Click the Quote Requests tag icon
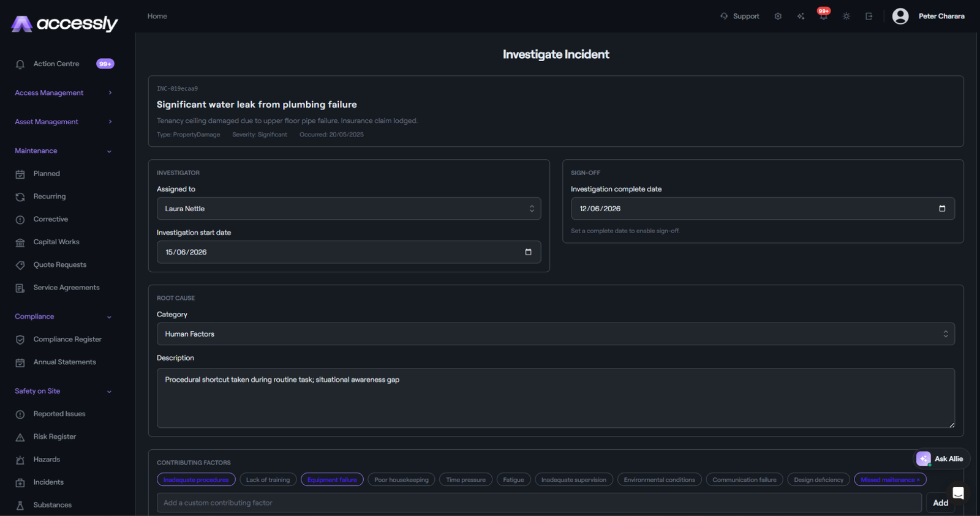The width and height of the screenshot is (980, 516). [x=20, y=265]
